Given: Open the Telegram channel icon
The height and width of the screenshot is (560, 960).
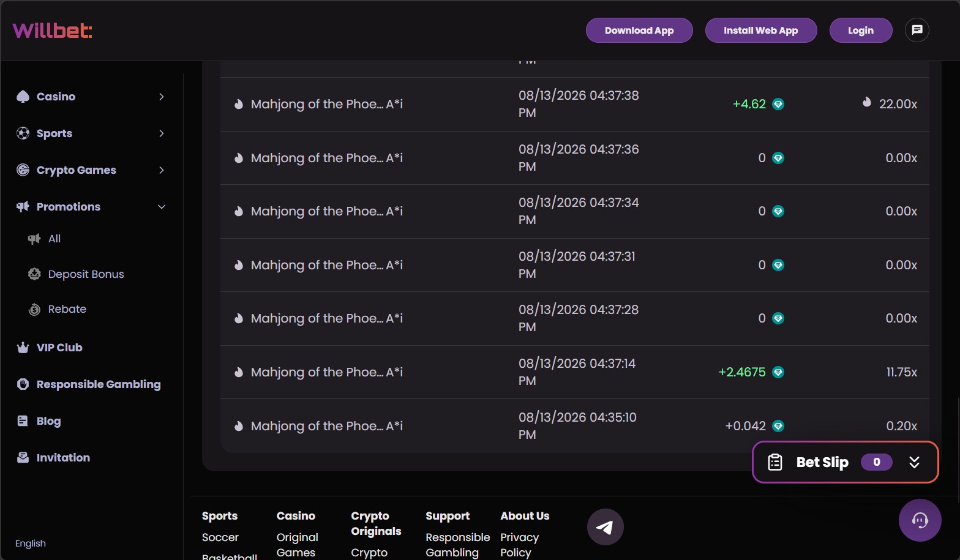Looking at the screenshot, I should (x=606, y=527).
